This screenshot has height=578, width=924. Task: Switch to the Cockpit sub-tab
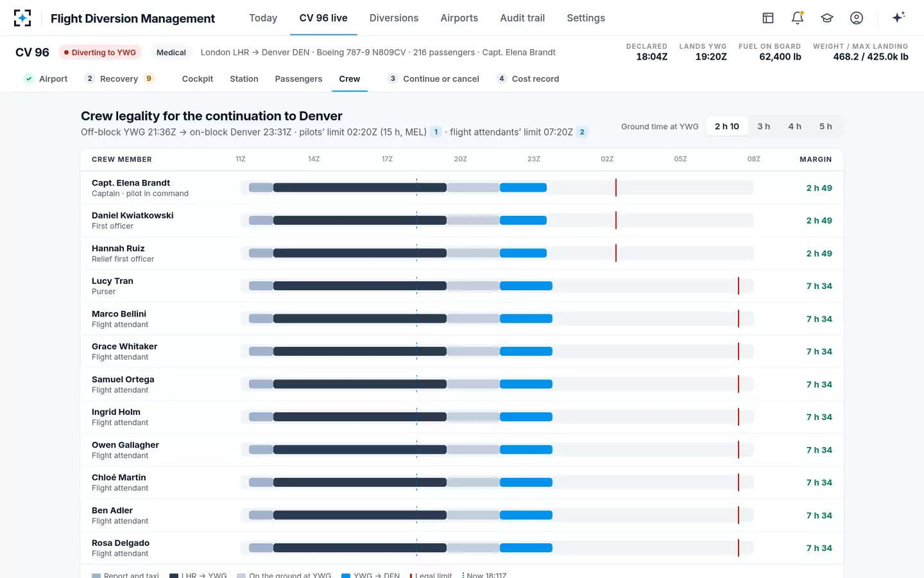coord(198,79)
